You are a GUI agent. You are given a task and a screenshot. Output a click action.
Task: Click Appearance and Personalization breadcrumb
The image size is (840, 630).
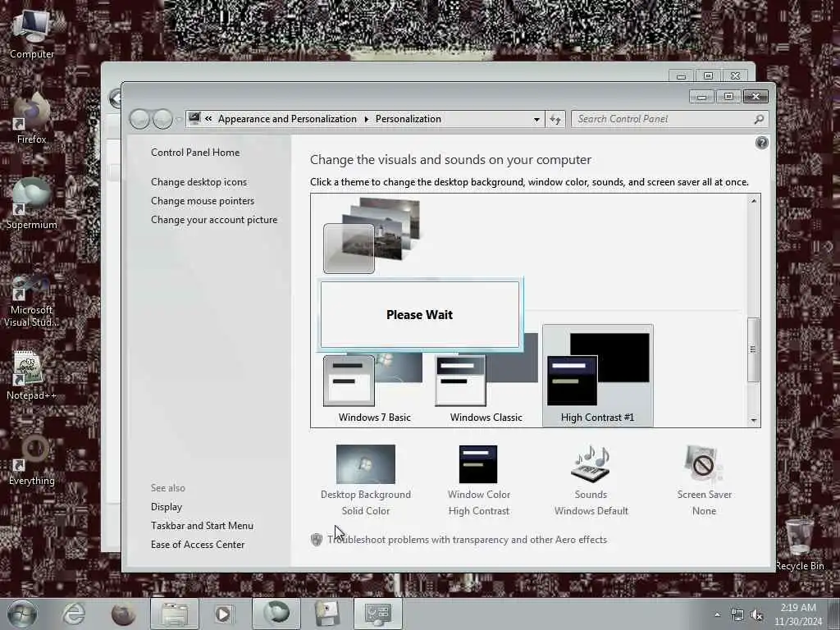[286, 119]
